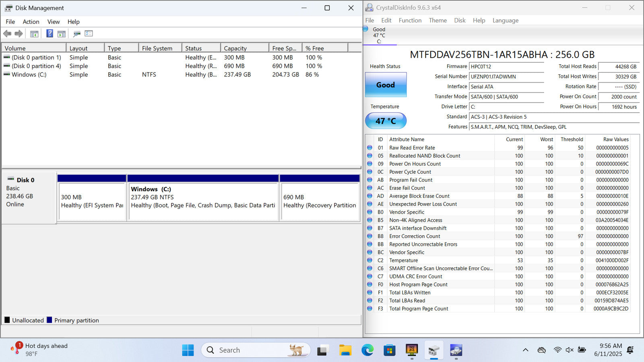644x362 pixels.
Task: Open the Theme menu in CrystalDiskInfo
Action: tap(438, 21)
